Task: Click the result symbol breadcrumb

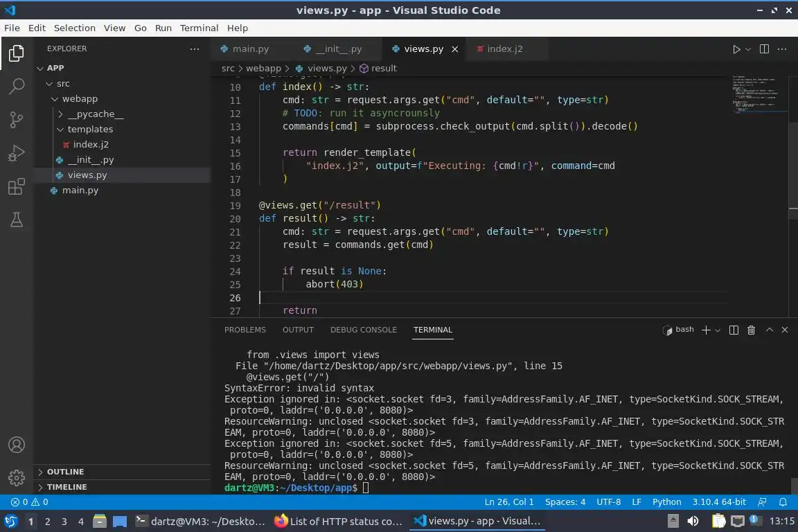Action: (378, 68)
